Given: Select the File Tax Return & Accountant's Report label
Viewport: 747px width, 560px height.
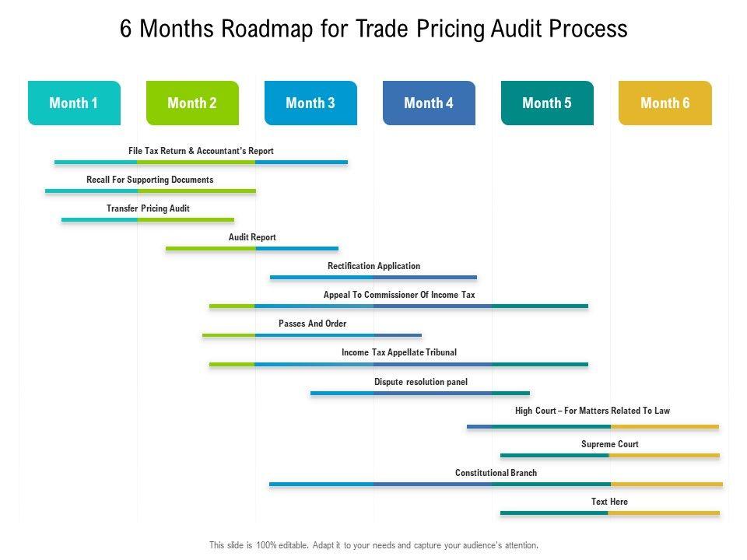Looking at the screenshot, I should tap(201, 151).
